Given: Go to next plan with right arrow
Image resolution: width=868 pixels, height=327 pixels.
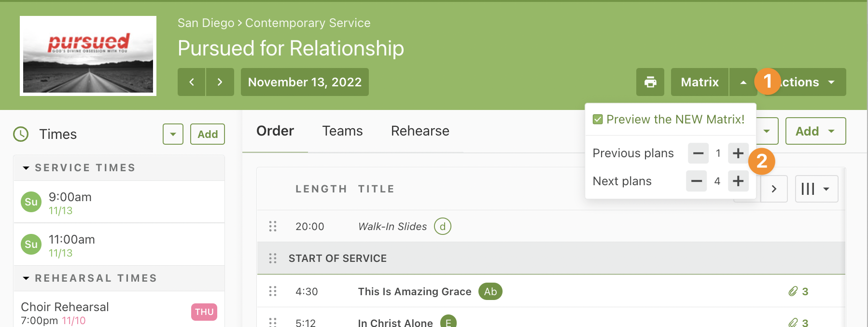Looking at the screenshot, I should click(220, 82).
